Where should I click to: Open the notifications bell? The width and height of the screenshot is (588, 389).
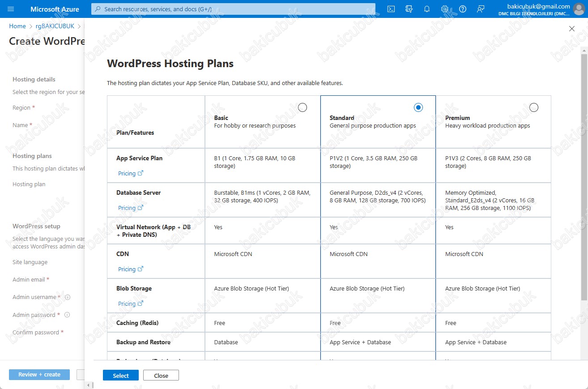click(427, 9)
